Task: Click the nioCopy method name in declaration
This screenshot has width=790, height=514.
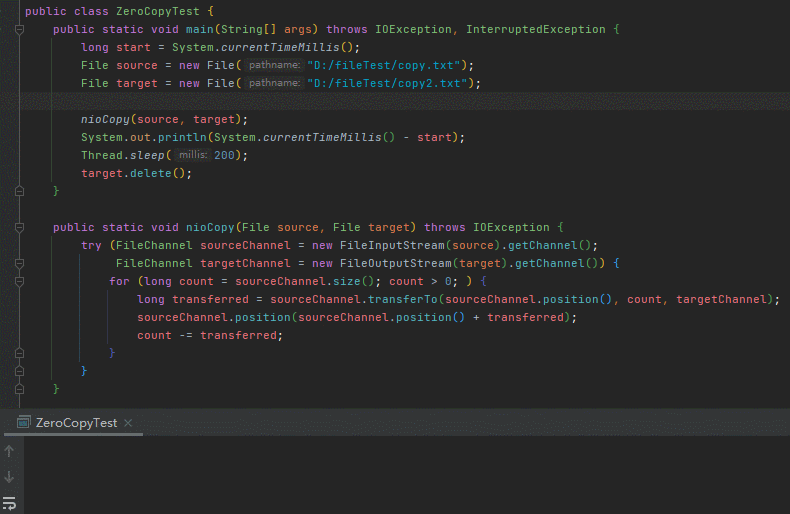Action: 210,227
